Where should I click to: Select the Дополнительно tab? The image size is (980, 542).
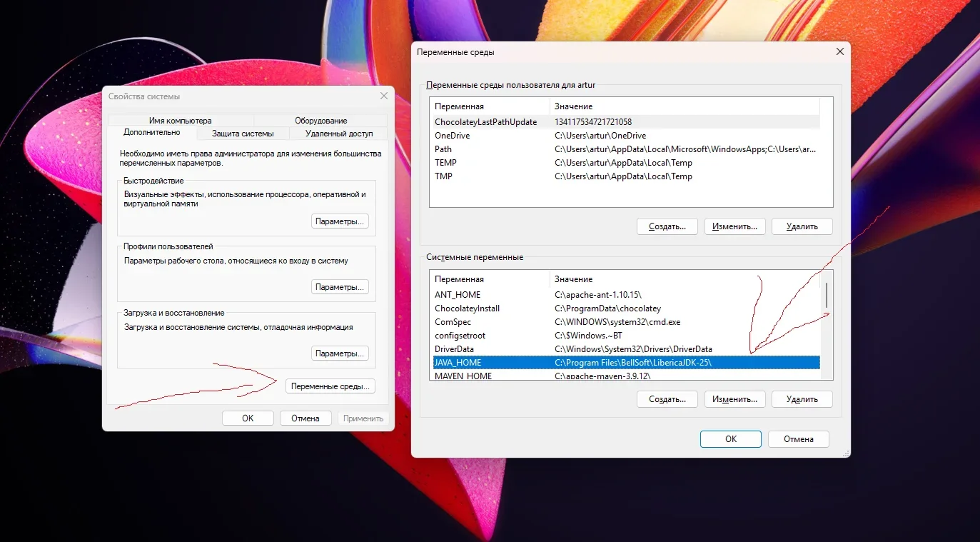(x=151, y=133)
